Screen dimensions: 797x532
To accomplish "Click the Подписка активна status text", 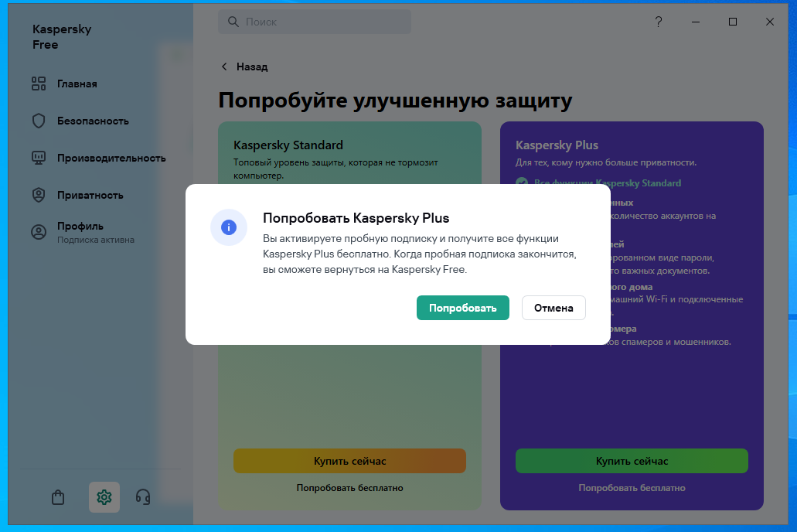I will point(96,240).
